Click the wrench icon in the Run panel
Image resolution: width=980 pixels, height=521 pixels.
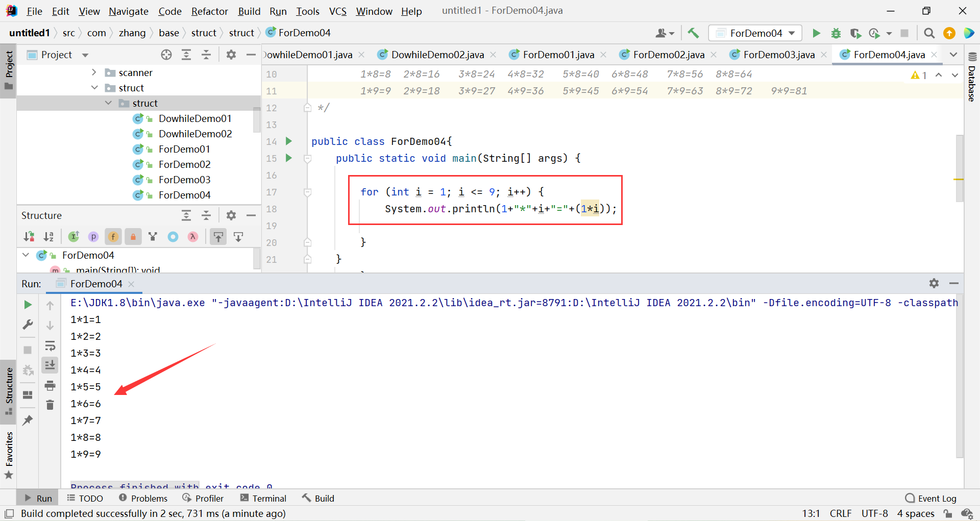coord(28,325)
